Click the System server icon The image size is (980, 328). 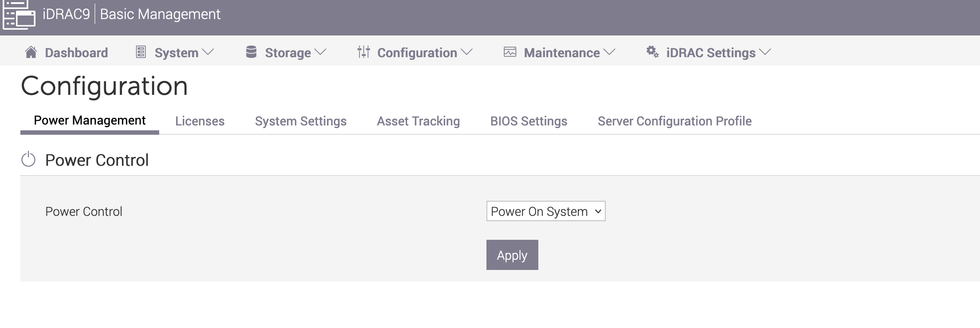tap(141, 52)
